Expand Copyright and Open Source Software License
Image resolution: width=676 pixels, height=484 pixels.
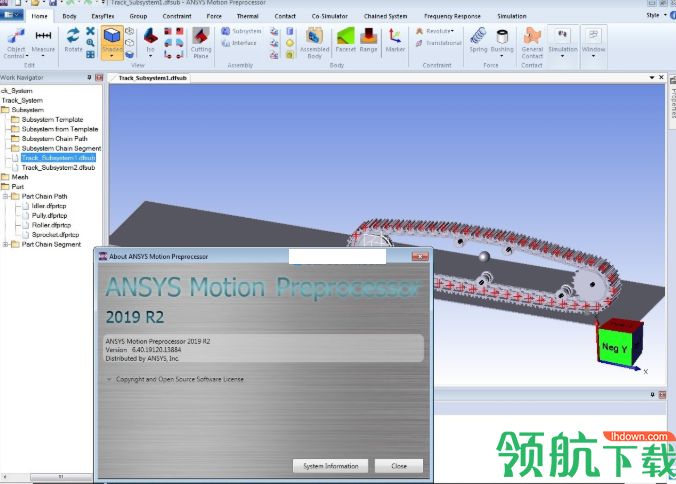pos(110,379)
